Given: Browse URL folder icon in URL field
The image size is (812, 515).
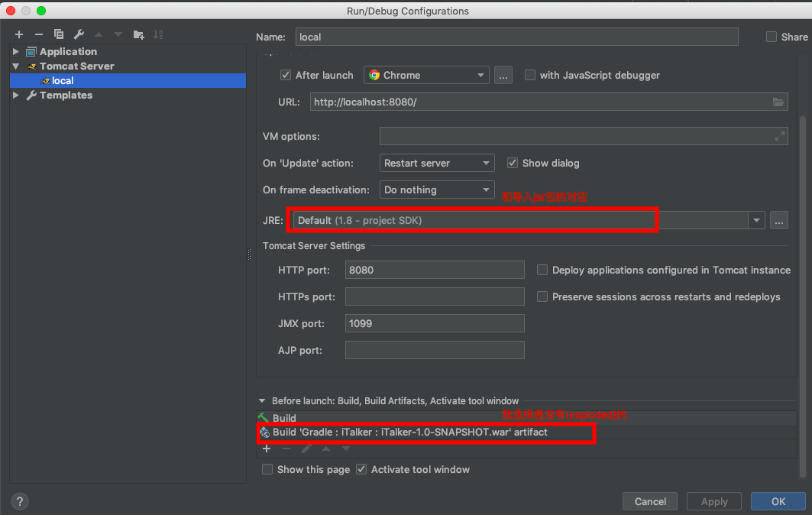Looking at the screenshot, I should point(778,102).
